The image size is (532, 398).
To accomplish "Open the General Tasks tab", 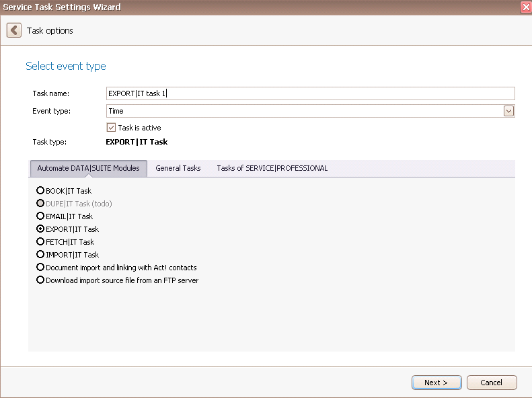I will 178,169.
